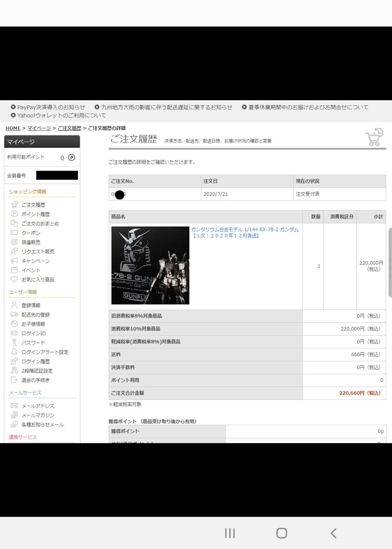Tap the Android back button
The width and height of the screenshot is (392, 549).
point(333,533)
